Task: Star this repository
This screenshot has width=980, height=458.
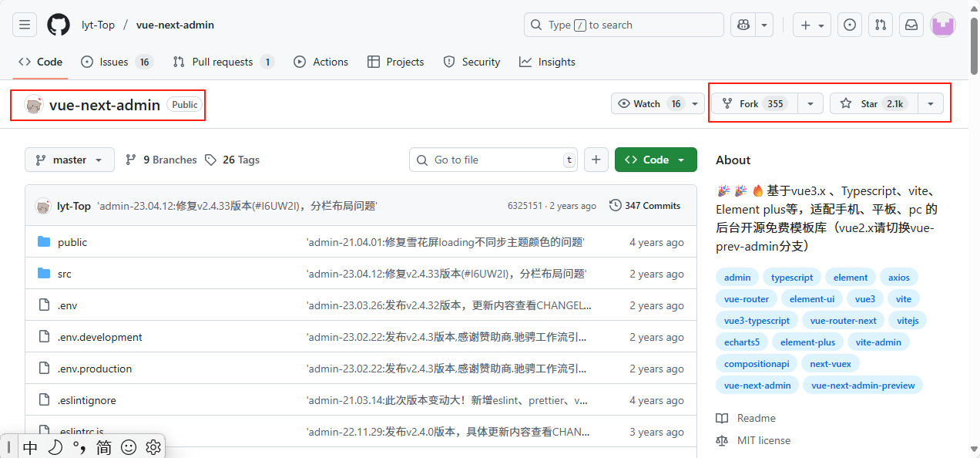Action: tap(874, 103)
